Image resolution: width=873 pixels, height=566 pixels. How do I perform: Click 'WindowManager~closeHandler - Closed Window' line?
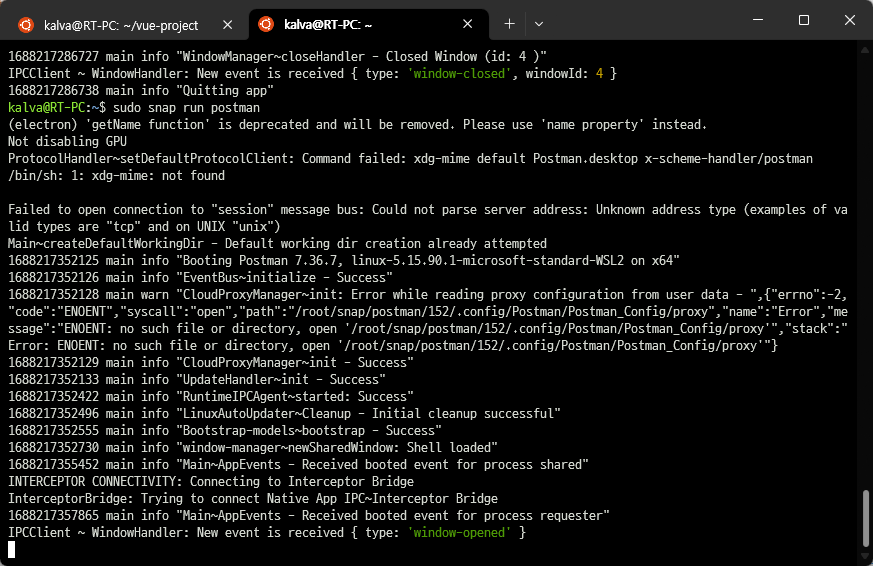pyautogui.click(x=277, y=56)
